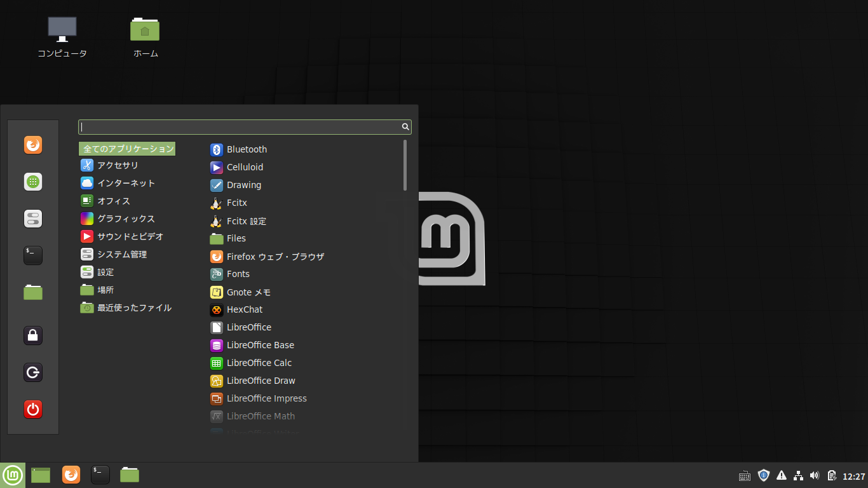Click the 12:27 panel clock
The image size is (868, 488).
(854, 476)
